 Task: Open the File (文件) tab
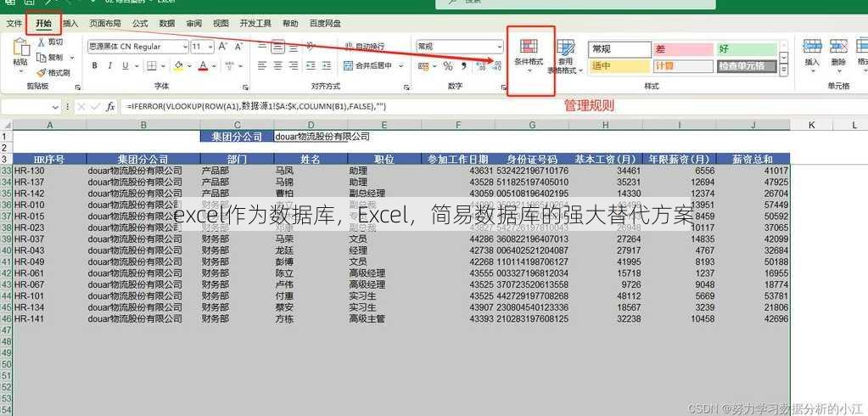14,23
